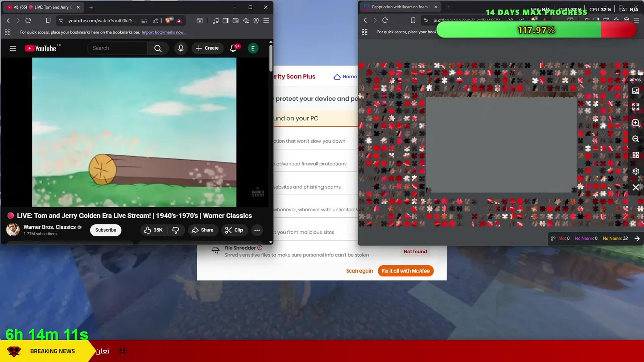Open the YouTube window's browser main menu

click(266, 21)
